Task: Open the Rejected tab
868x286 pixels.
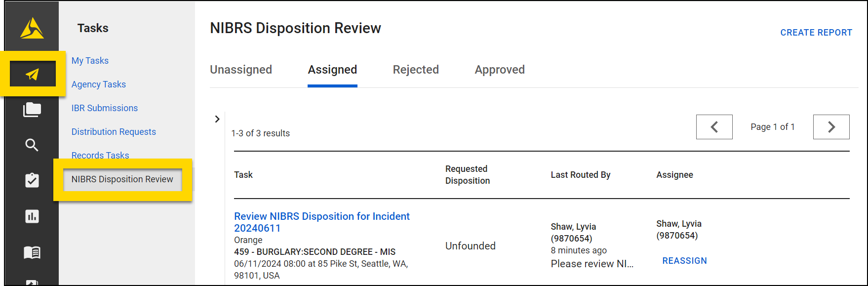Action: (x=416, y=70)
